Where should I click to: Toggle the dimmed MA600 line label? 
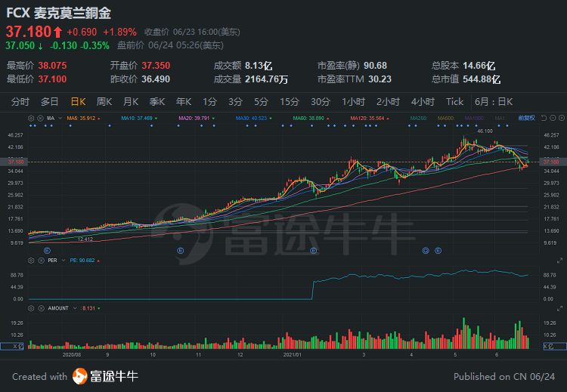coord(446,118)
